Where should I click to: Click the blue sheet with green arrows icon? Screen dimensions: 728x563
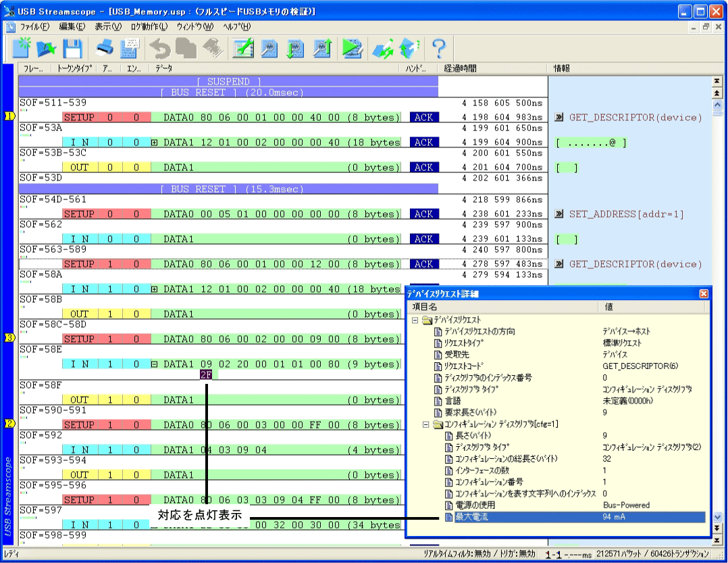[x=382, y=48]
